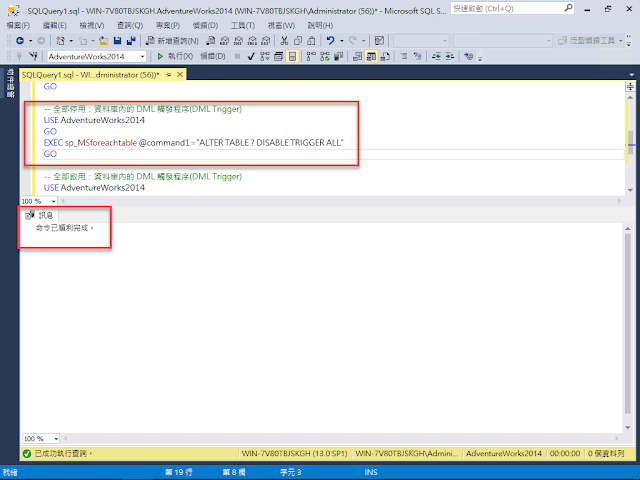The width and height of the screenshot is (640, 480).
Task: Open the query options icon
Action: [x=279, y=56]
